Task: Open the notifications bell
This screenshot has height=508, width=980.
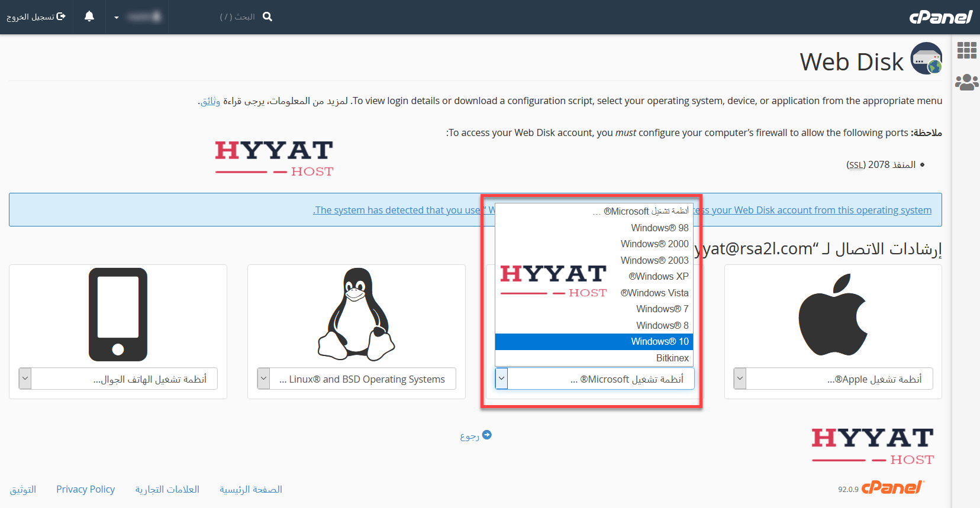Action: (x=89, y=17)
